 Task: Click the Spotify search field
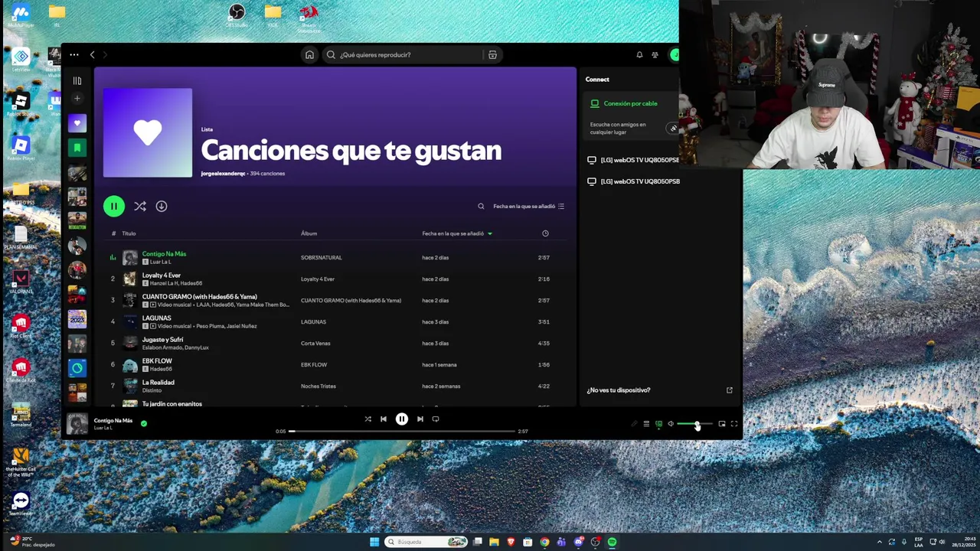(x=412, y=54)
